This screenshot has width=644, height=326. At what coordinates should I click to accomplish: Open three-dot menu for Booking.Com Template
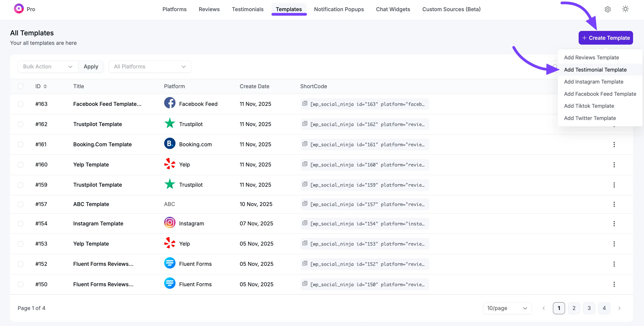click(x=614, y=144)
